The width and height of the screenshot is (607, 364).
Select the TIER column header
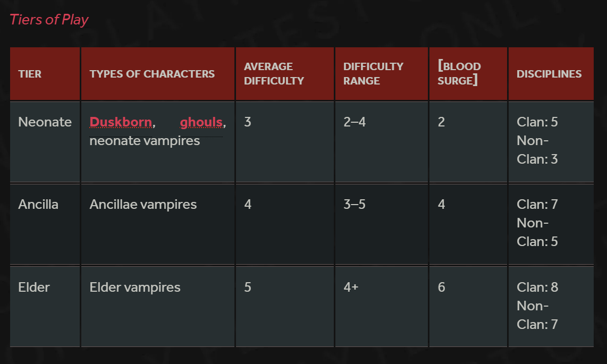pos(45,73)
